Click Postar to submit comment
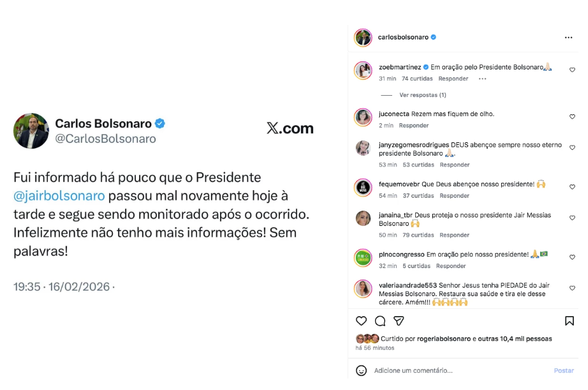Viewport: 588px width, 390px height. [564, 370]
